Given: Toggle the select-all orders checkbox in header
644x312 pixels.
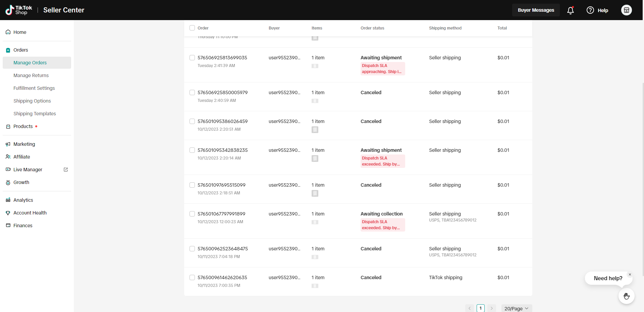Looking at the screenshot, I should (192, 28).
